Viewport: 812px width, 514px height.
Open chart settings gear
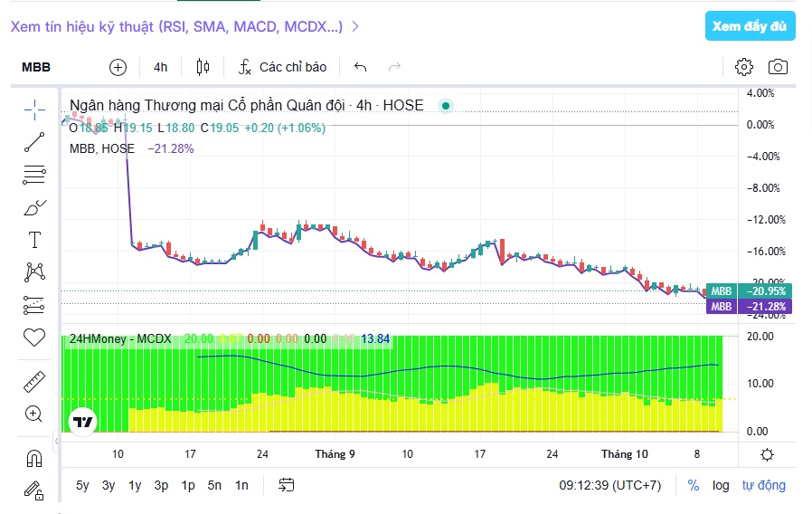[744, 67]
